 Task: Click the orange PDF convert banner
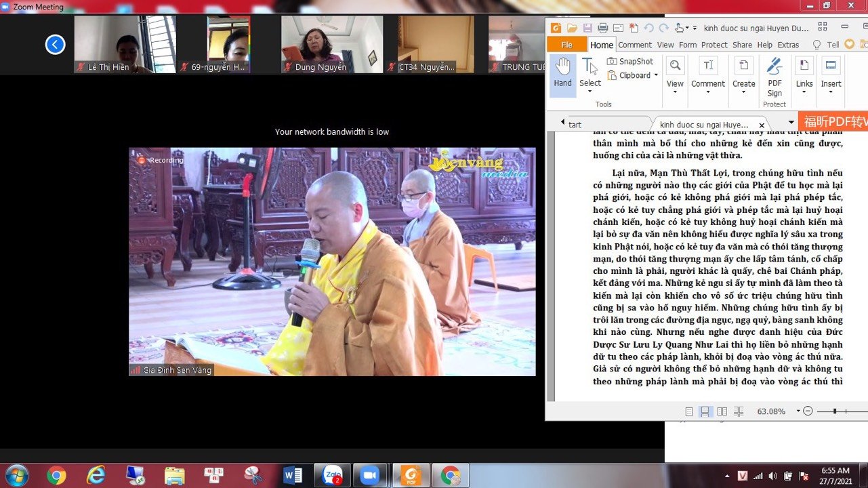(x=835, y=122)
